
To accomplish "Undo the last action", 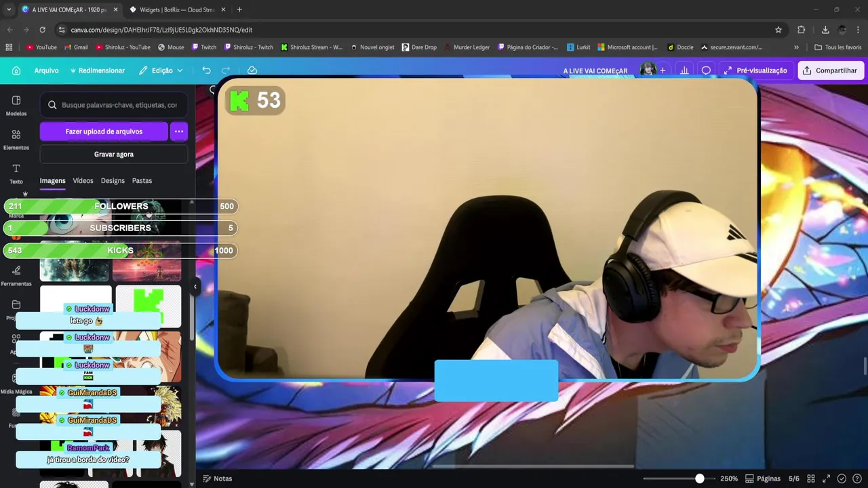I will (206, 70).
